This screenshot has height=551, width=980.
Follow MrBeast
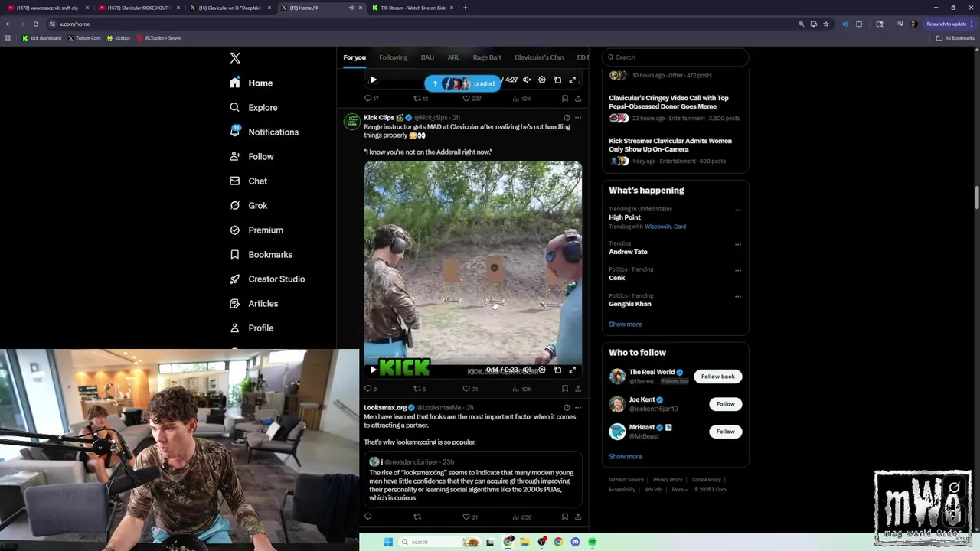tap(725, 432)
